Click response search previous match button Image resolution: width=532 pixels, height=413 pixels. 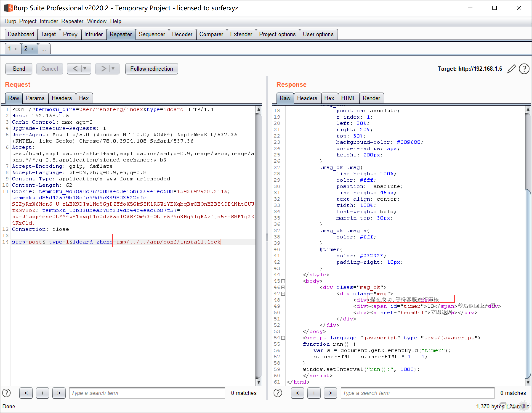pyautogui.click(x=297, y=393)
